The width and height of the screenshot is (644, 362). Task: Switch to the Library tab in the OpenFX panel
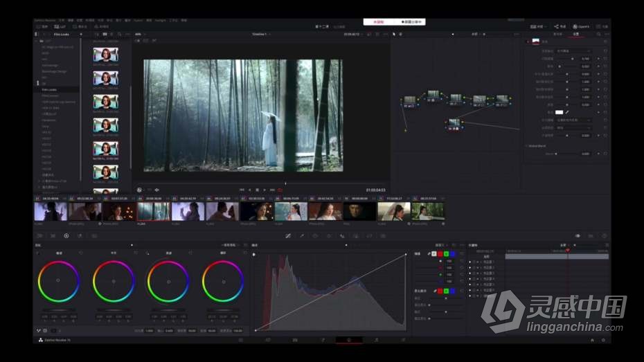pyautogui.click(x=557, y=35)
